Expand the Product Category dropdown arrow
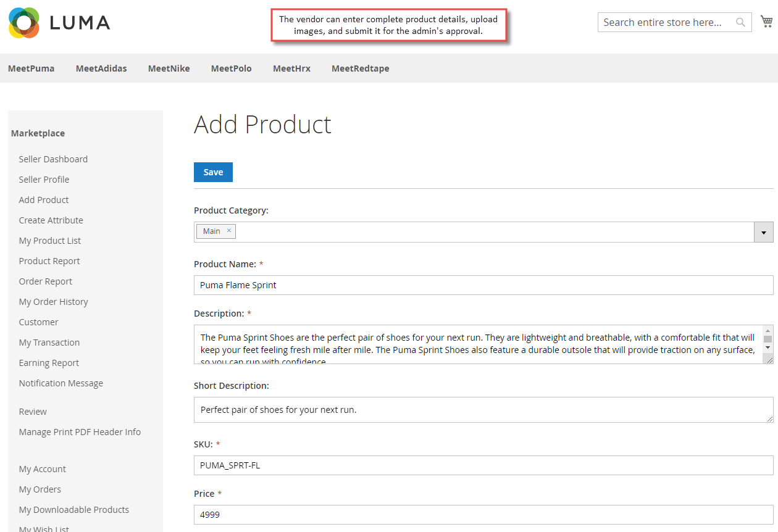778x532 pixels. pyautogui.click(x=764, y=232)
